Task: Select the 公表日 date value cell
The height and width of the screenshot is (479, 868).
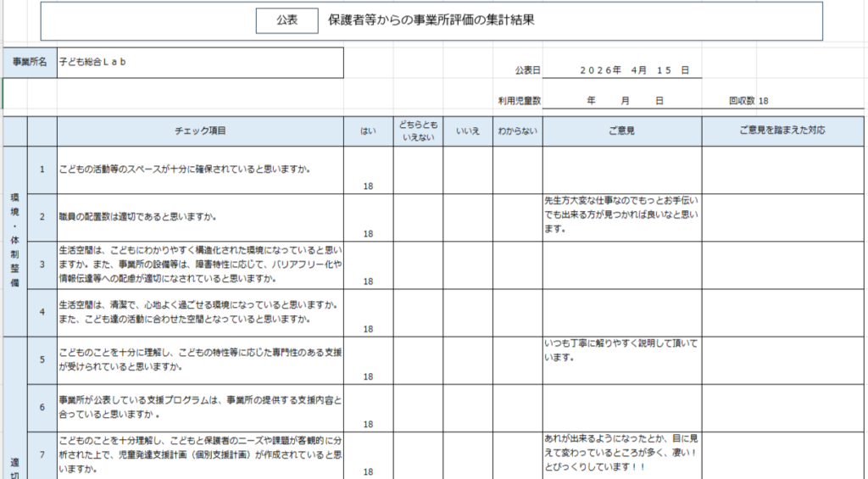Action: pos(634,70)
